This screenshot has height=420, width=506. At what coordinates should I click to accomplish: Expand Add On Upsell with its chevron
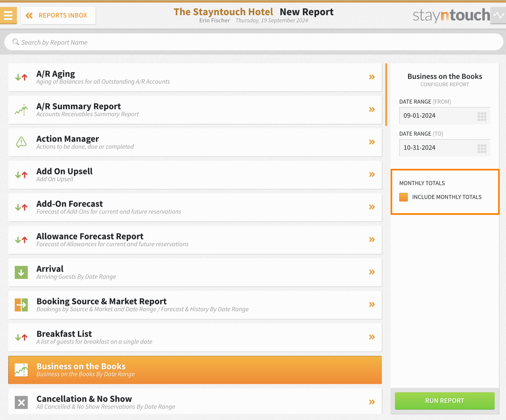click(x=372, y=175)
